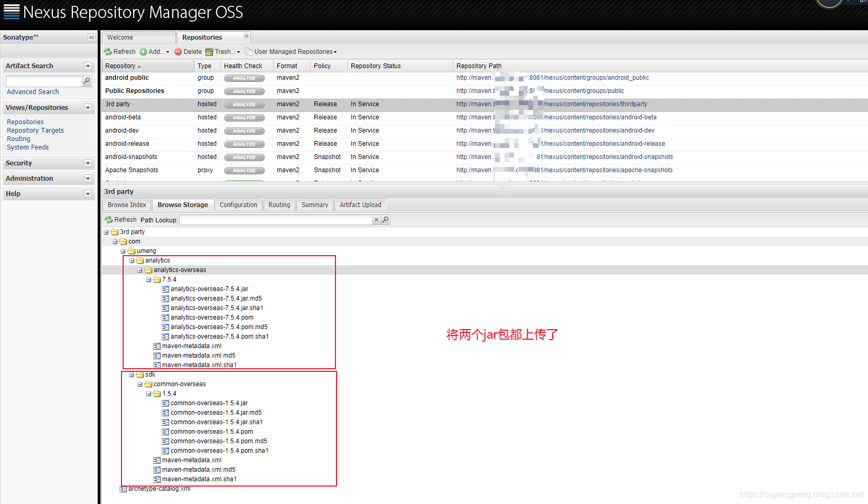Sort by Repository column header
The width and height of the screenshot is (868, 504).
[148, 66]
